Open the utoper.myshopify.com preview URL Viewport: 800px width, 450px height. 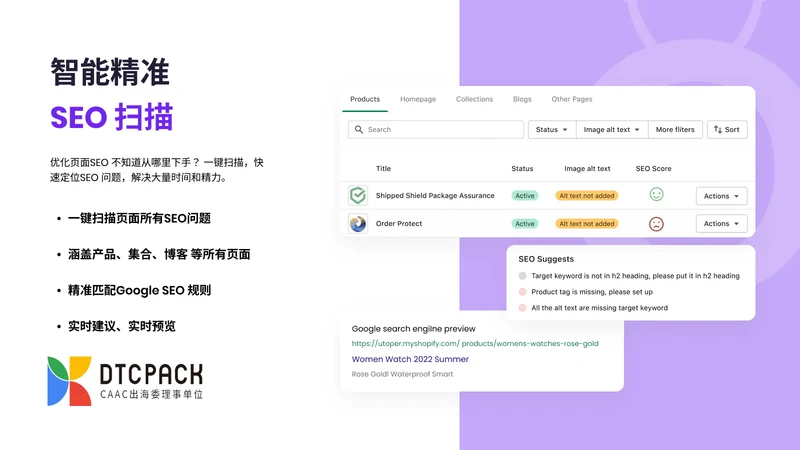[x=475, y=343]
